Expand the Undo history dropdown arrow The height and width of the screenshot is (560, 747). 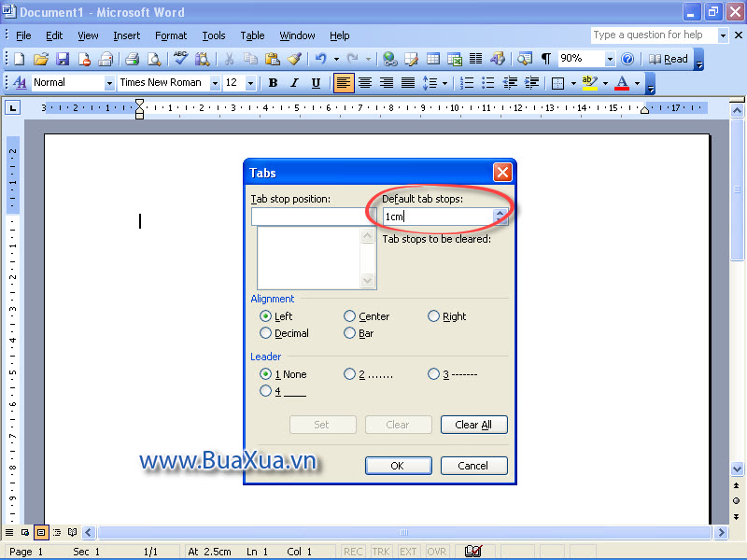(x=336, y=59)
